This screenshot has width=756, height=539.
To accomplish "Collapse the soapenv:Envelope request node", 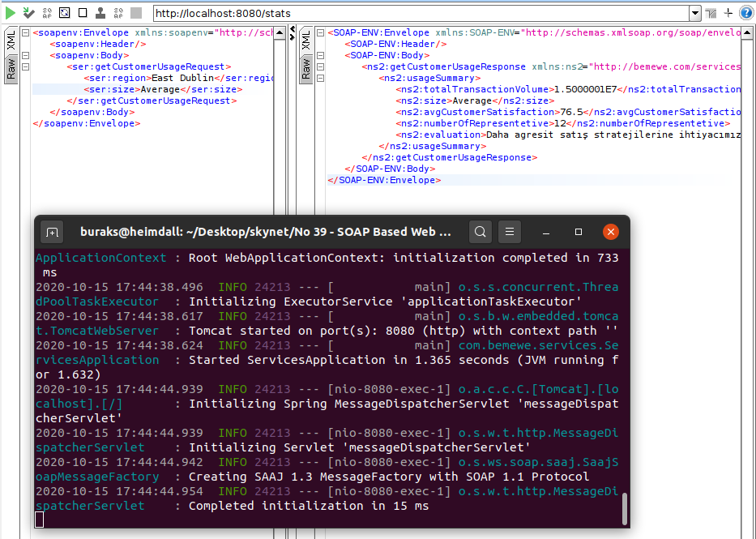I will tap(25, 33).
